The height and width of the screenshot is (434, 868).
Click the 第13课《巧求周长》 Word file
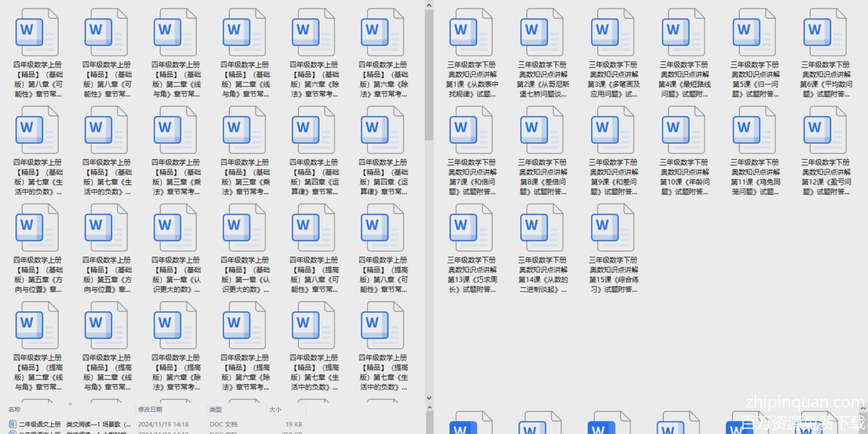pos(472,249)
